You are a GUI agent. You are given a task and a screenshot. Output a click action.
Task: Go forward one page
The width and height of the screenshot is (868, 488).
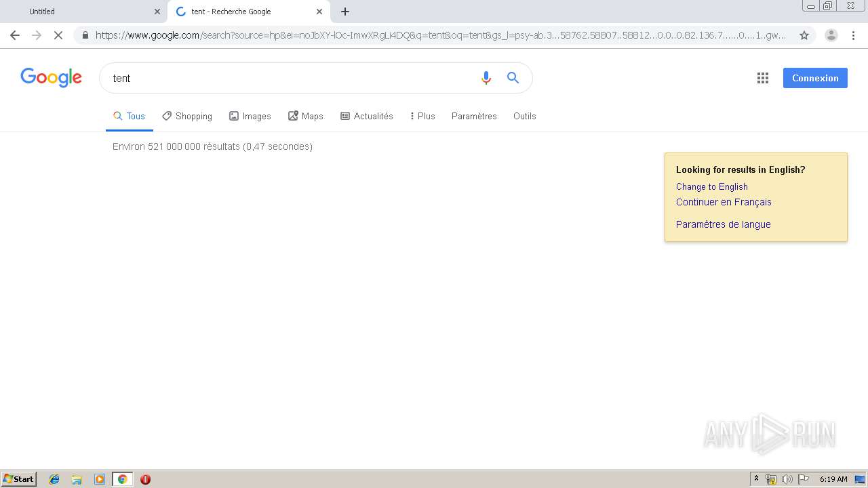point(37,35)
